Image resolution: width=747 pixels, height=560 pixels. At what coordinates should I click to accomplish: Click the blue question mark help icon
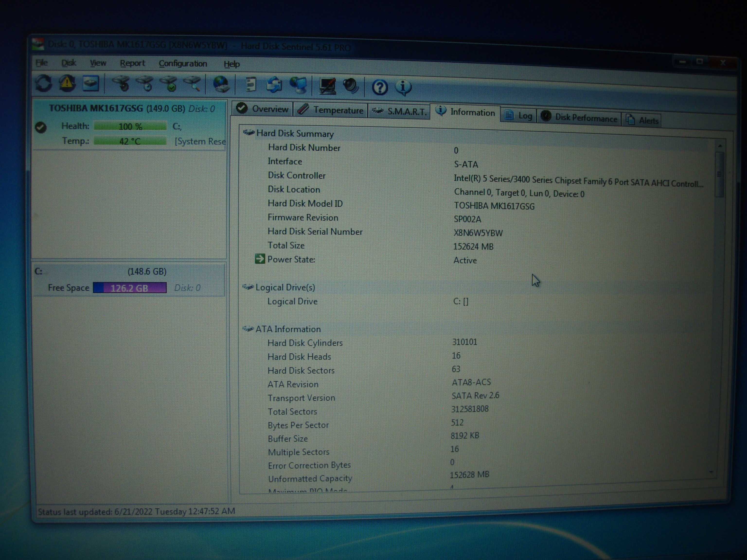[380, 87]
